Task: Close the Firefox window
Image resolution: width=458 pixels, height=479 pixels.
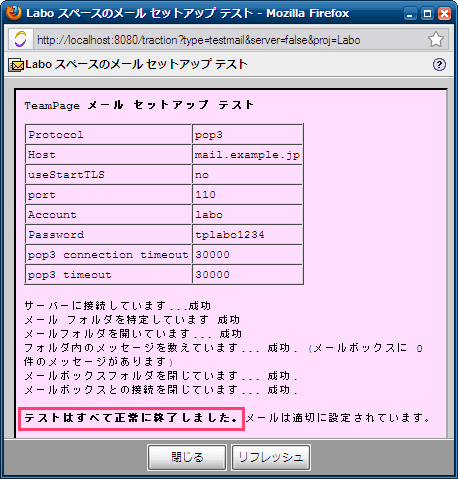Action: point(445,14)
